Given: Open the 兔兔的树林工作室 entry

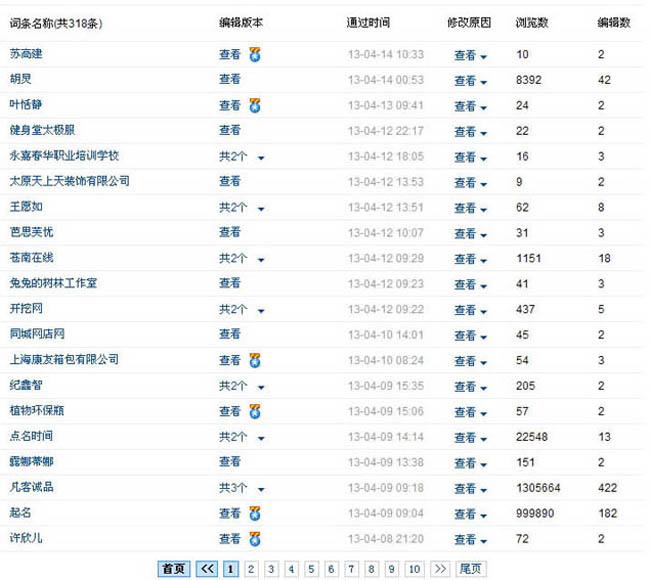Looking at the screenshot, I should [x=53, y=283].
